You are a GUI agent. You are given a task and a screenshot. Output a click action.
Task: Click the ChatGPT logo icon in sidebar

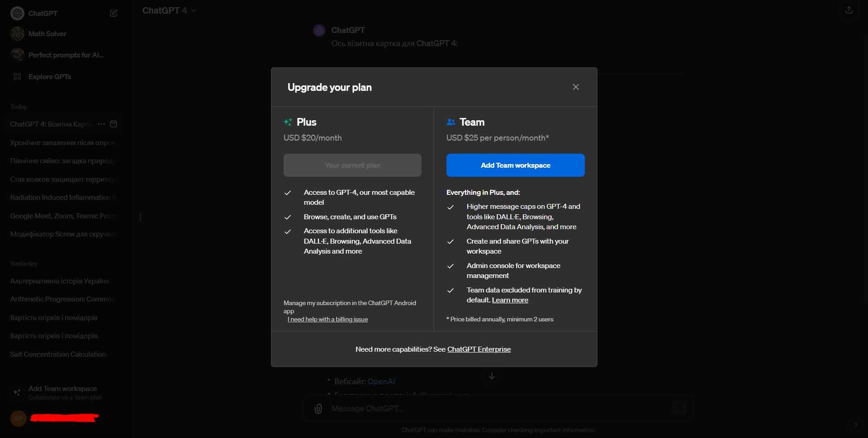pyautogui.click(x=17, y=13)
